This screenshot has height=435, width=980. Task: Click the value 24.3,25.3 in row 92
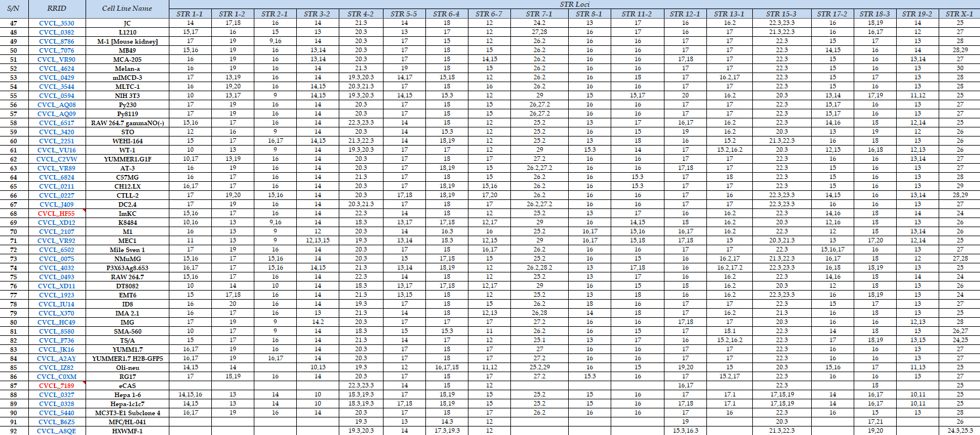pos(960,431)
